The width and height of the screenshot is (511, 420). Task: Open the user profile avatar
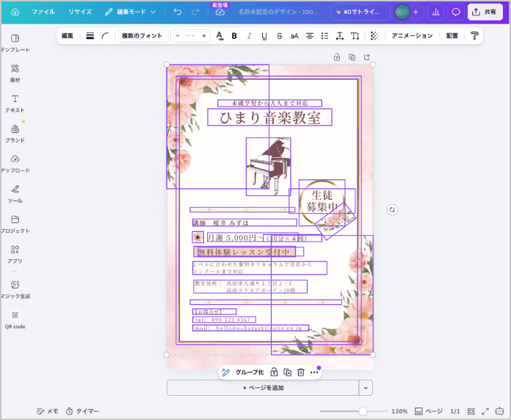[x=402, y=12]
